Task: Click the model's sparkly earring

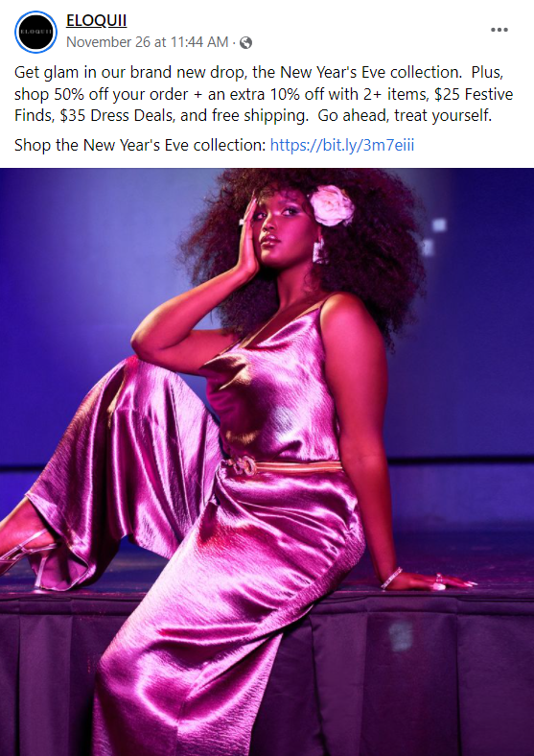Action: point(318,251)
